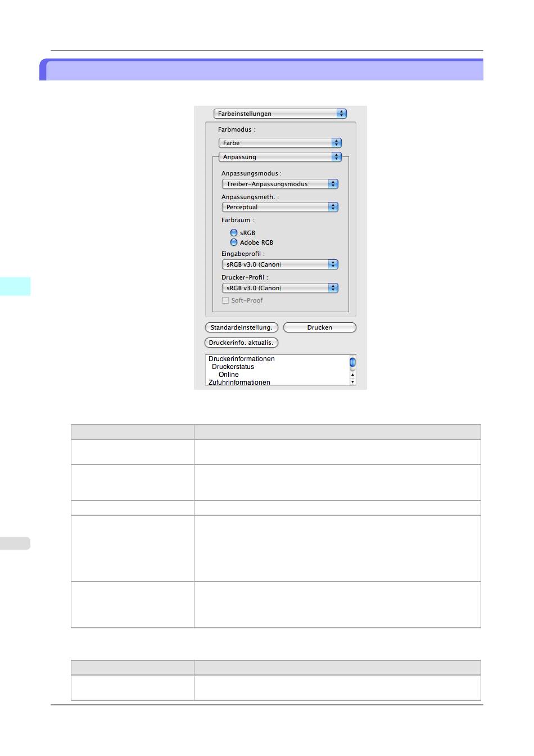Click the Farbraum : label
The image size is (534, 756).
[238, 220]
